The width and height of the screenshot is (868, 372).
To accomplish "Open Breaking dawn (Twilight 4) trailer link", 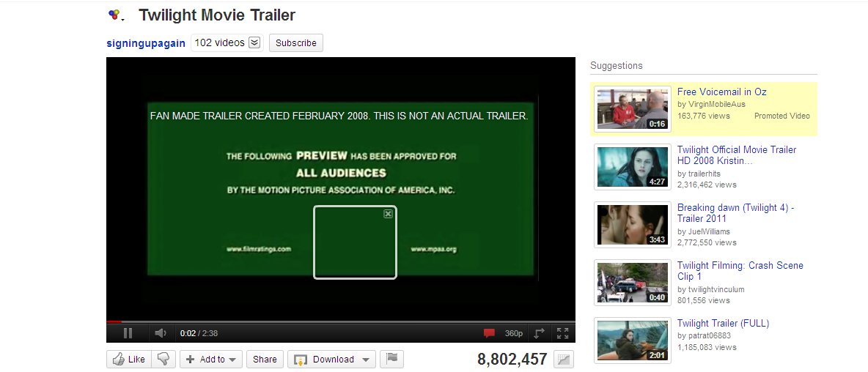I will pyautogui.click(x=736, y=213).
